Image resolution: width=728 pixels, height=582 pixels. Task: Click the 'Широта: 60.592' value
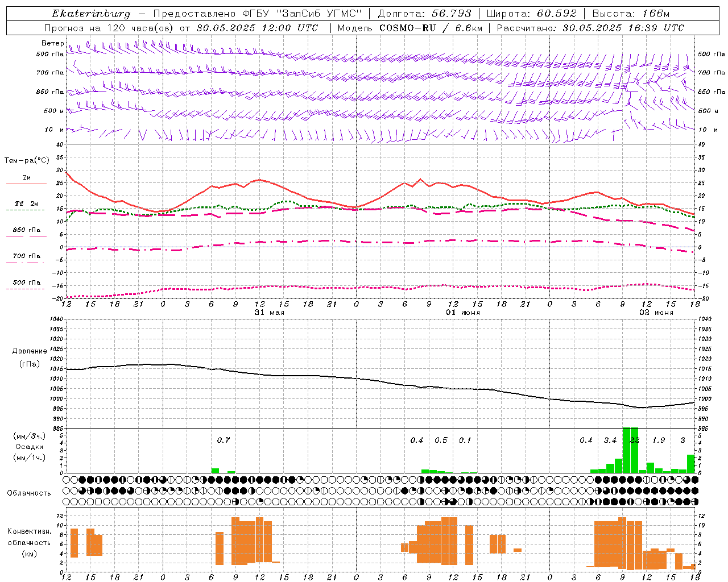(531, 14)
